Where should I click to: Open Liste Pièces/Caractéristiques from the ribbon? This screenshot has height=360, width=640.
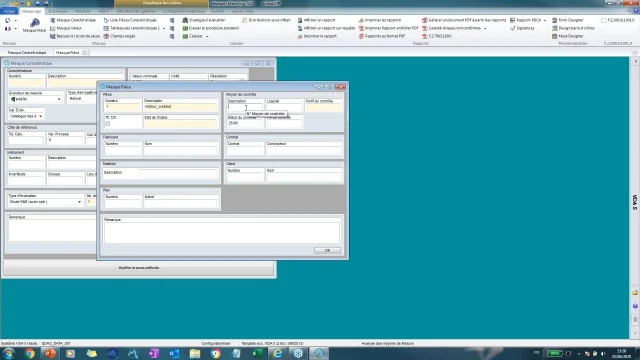click(x=130, y=20)
